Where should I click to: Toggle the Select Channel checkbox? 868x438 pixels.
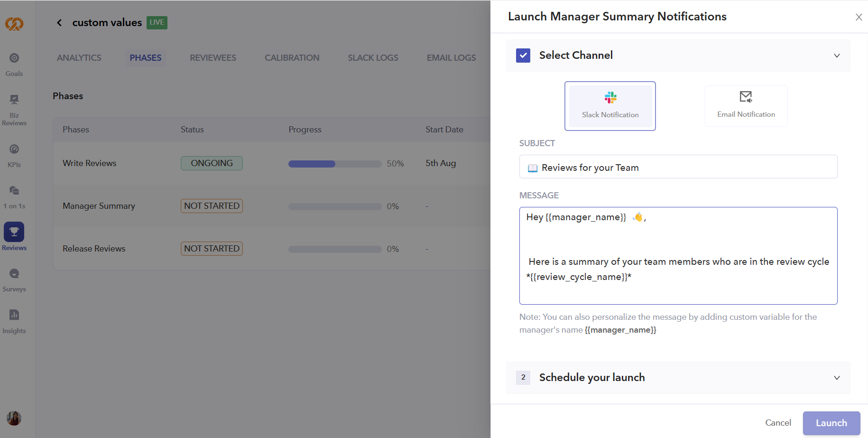523,56
